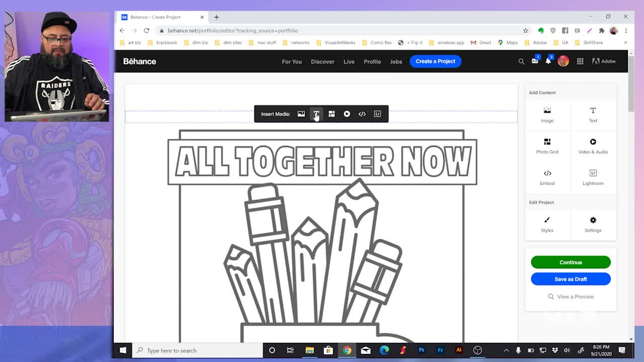The height and width of the screenshot is (362, 644).
Task: Close the Behance Create Project tab
Action: pyautogui.click(x=202, y=17)
